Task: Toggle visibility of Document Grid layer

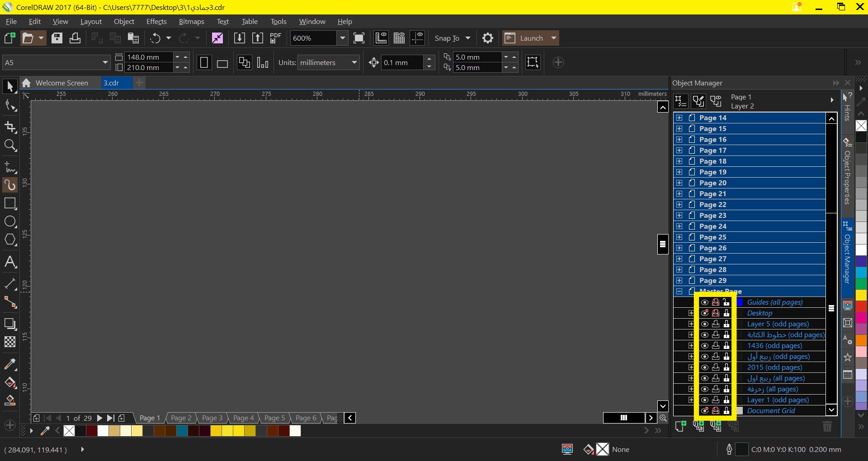Action: (x=704, y=411)
